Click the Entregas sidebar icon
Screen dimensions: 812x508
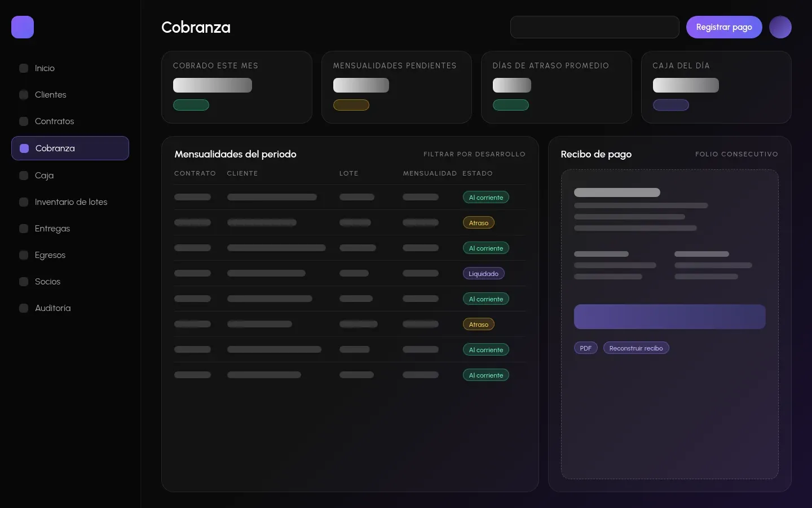click(24, 229)
